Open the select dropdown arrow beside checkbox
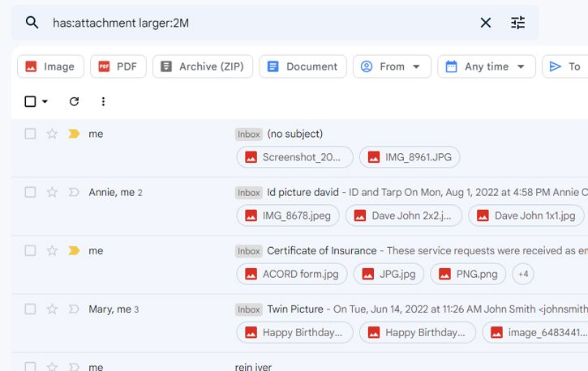Screen dimensions: 588x371 point(45,101)
